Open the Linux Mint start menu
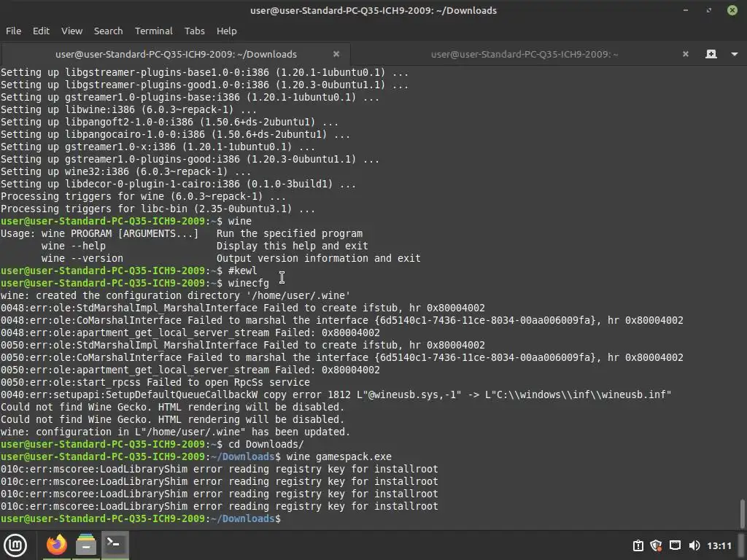 pyautogui.click(x=15, y=545)
